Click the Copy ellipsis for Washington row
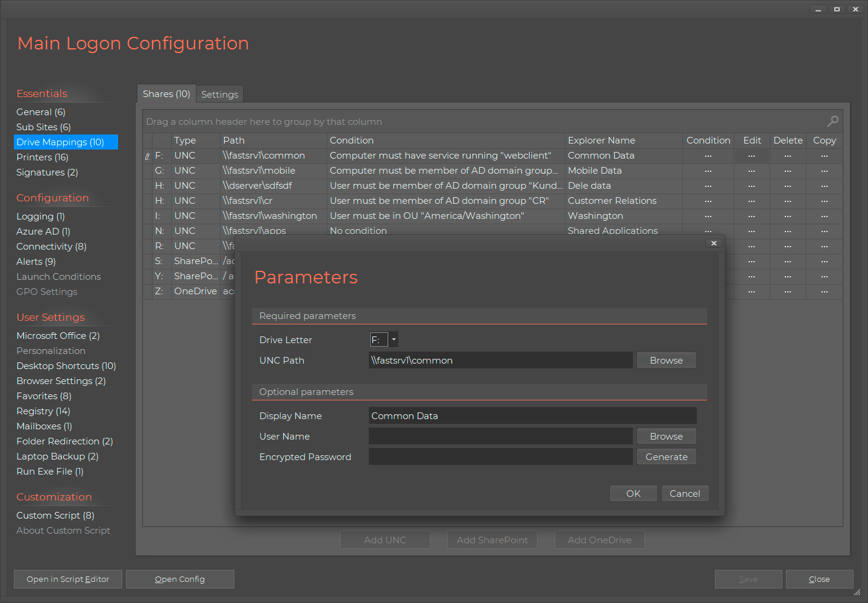868x603 pixels. pos(825,216)
